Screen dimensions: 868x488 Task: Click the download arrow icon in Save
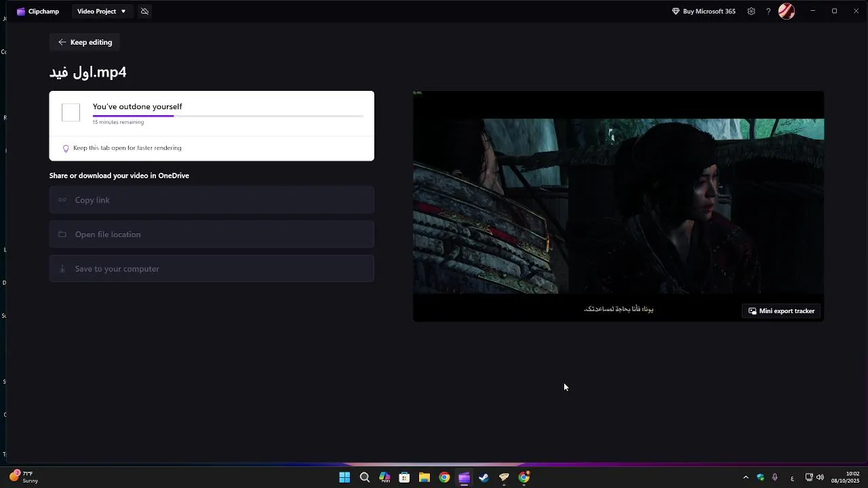[x=62, y=268]
